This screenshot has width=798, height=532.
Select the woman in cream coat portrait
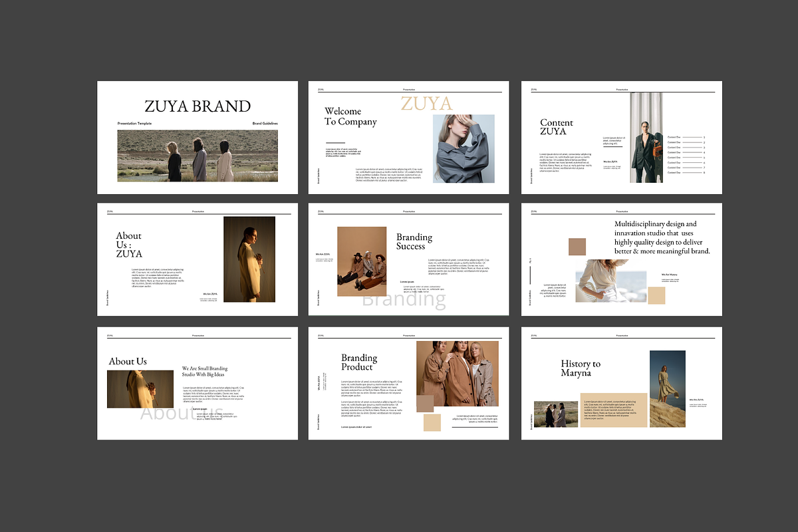click(249, 259)
